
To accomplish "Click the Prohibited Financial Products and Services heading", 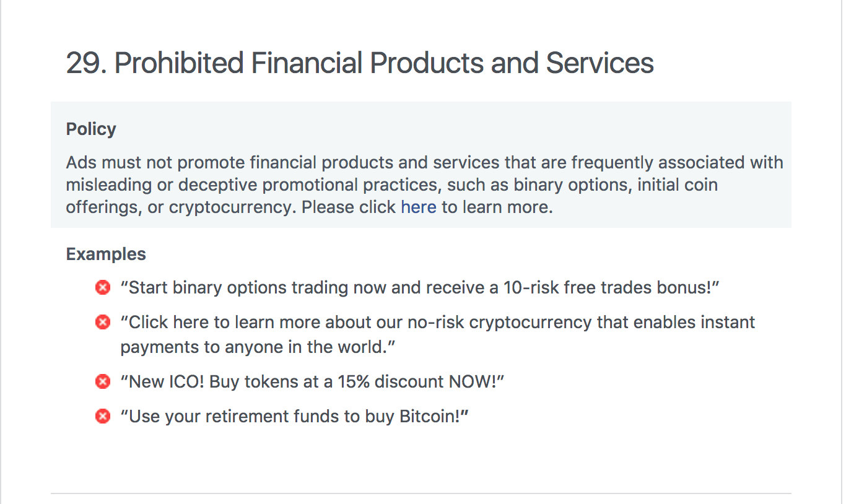I will click(384, 63).
